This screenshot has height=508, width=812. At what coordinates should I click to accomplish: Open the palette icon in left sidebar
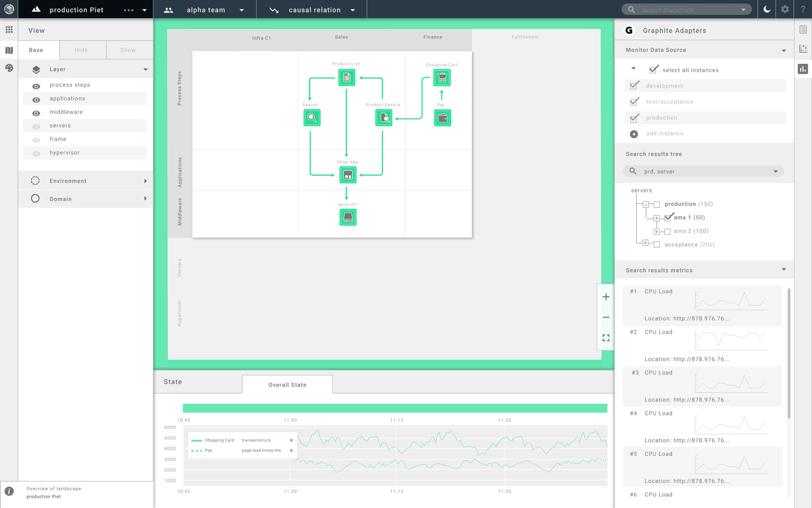point(9,68)
